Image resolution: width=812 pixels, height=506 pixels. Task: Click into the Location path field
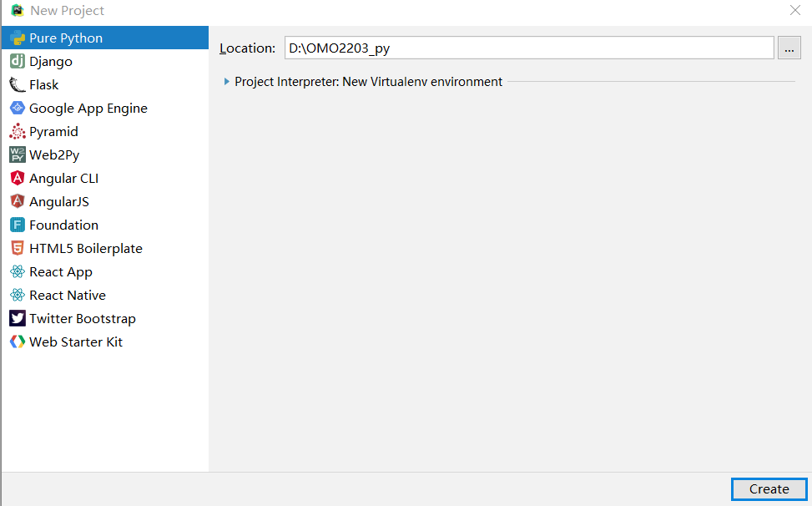point(529,48)
